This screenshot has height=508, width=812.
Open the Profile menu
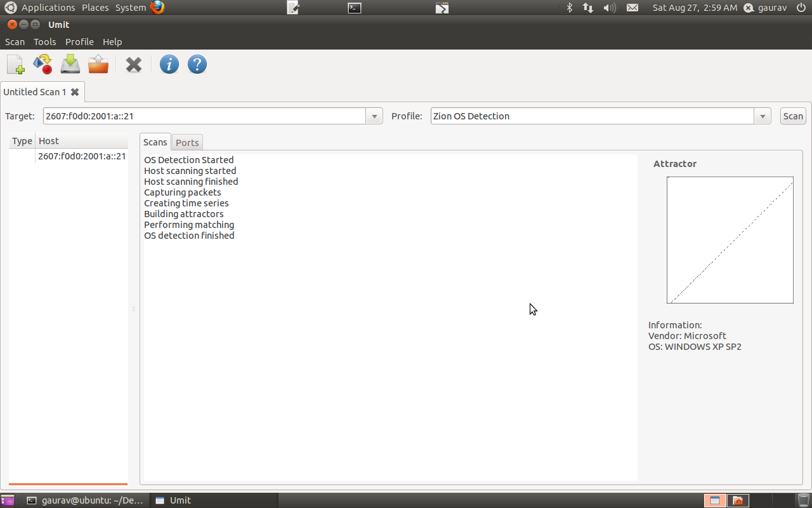click(x=79, y=42)
